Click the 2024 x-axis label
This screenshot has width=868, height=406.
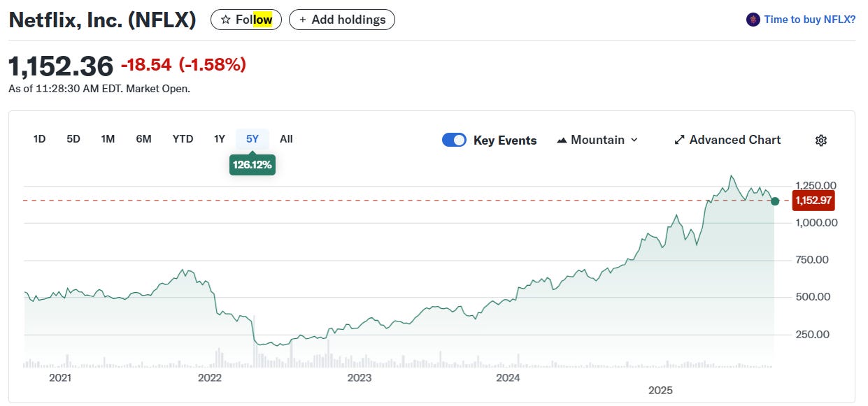click(508, 378)
